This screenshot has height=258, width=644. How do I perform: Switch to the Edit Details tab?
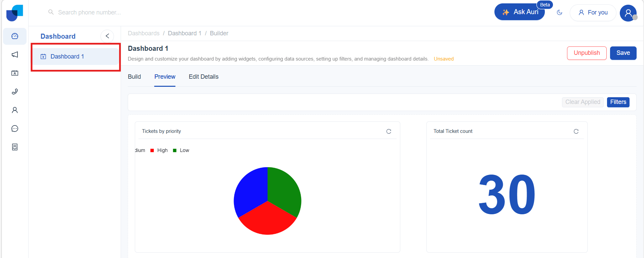(x=203, y=77)
